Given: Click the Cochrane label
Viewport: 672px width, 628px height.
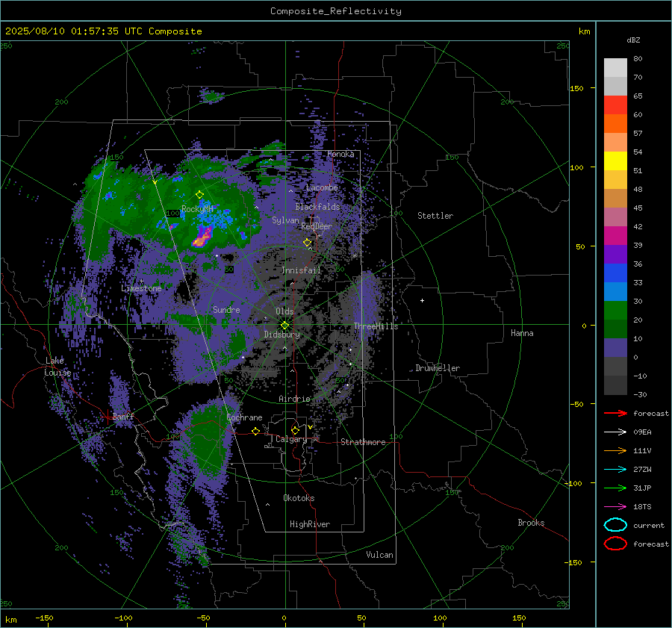Looking at the screenshot, I should tap(244, 417).
